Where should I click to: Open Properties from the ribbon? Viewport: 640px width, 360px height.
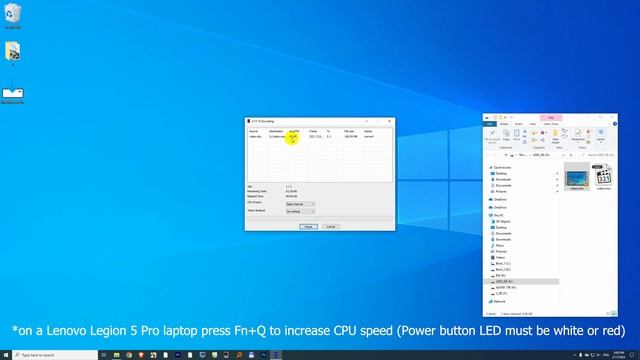click(578, 135)
